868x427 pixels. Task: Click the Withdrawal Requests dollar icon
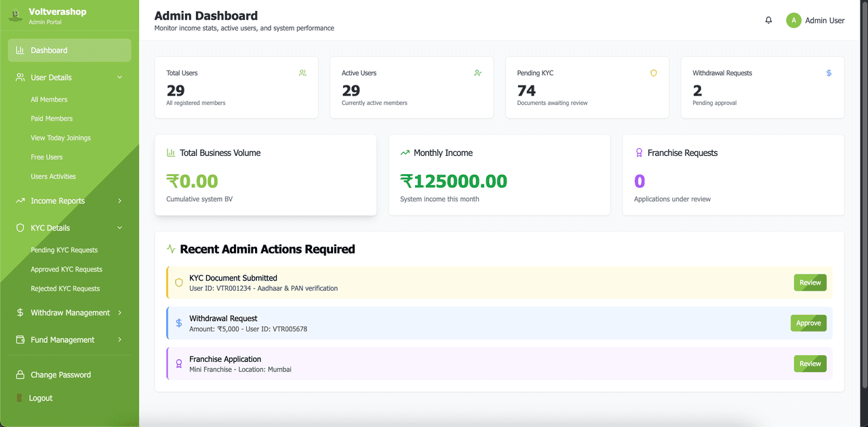(829, 73)
